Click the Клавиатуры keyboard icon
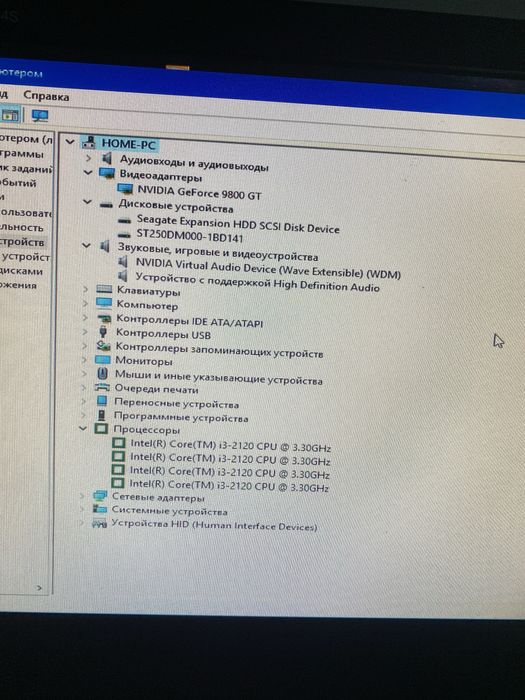This screenshot has width=525, height=700. point(104,290)
